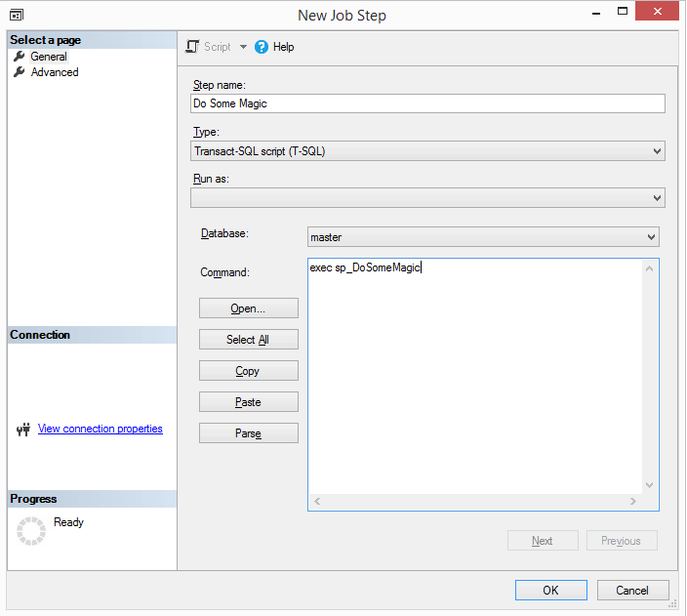Click the command box scroll down arrow

[x=649, y=485]
